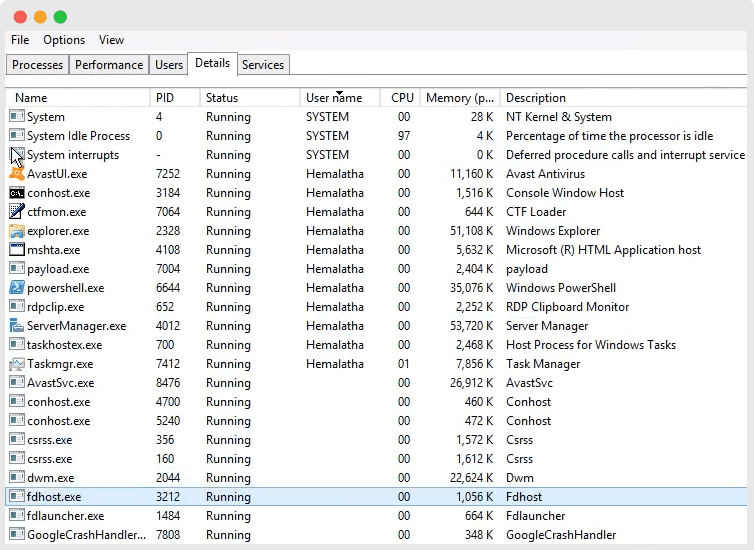The height and width of the screenshot is (550, 754).
Task: Sort processes by the PID column header
Action: (165, 98)
